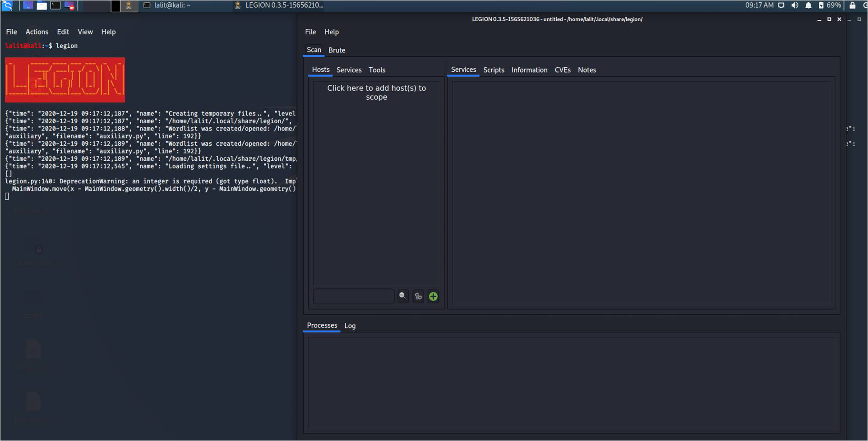Select the Scripts tab
Image resolution: width=868 pixels, height=441 pixels.
(494, 70)
